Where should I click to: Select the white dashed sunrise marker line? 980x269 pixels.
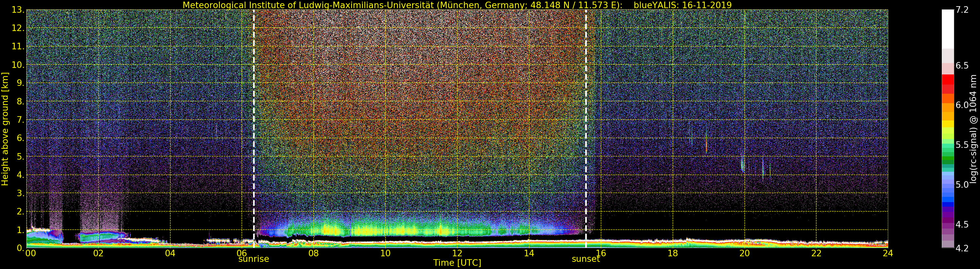click(254, 129)
